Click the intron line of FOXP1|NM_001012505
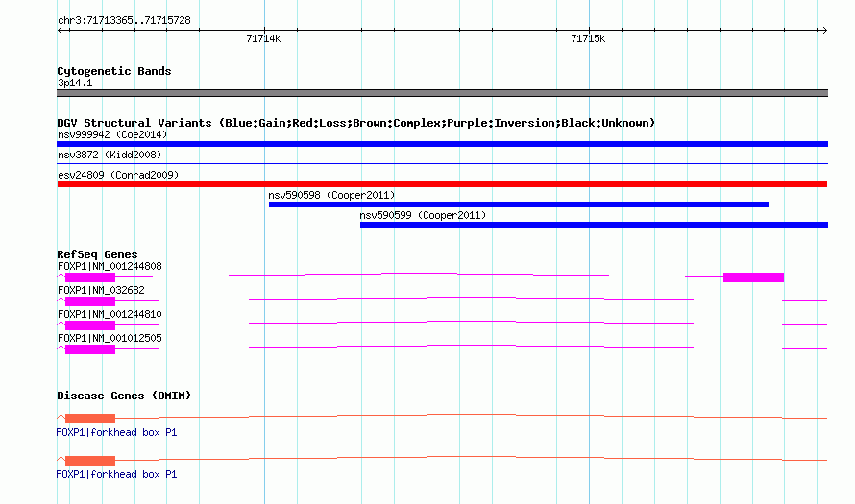This screenshot has height=504, width=855. [x=471, y=346]
